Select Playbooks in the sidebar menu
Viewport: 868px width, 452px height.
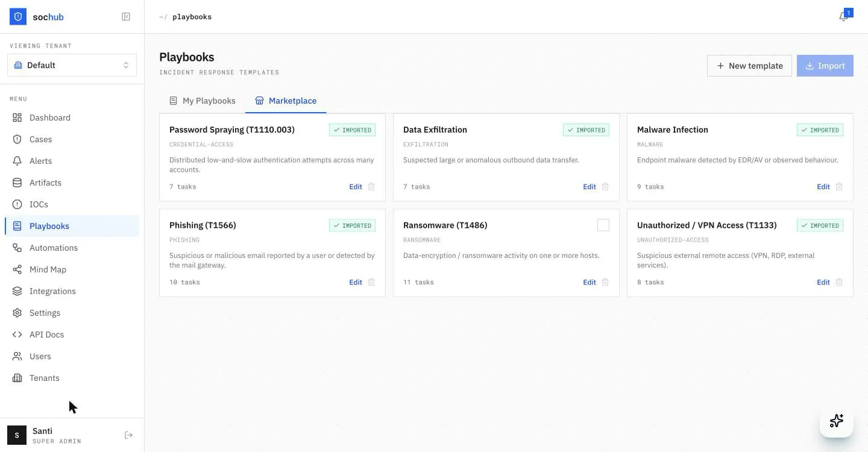[x=72, y=226]
